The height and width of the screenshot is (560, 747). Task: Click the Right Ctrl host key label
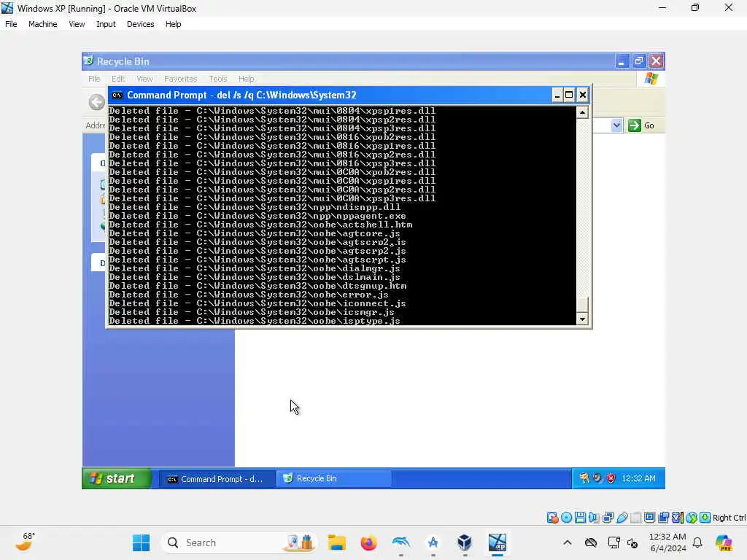tap(729, 518)
